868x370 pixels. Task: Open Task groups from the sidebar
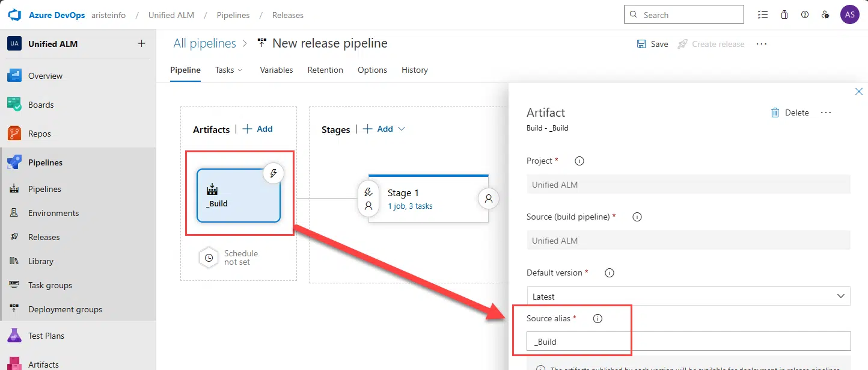tap(50, 285)
